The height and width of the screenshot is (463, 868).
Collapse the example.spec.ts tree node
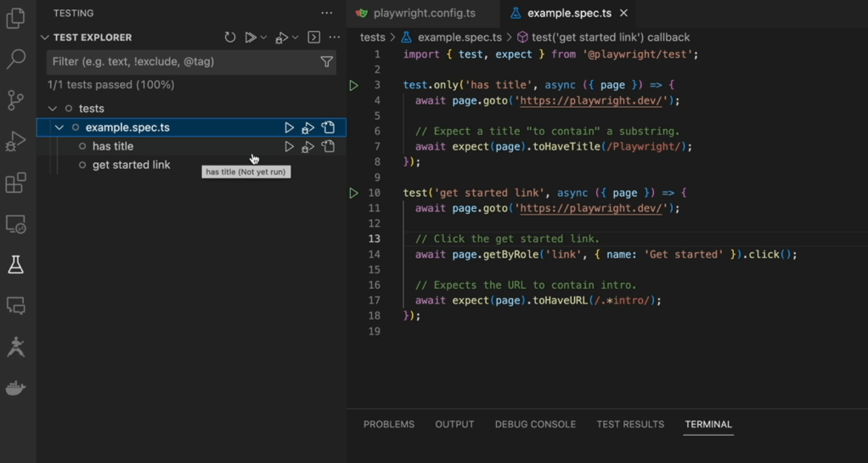pyautogui.click(x=59, y=127)
